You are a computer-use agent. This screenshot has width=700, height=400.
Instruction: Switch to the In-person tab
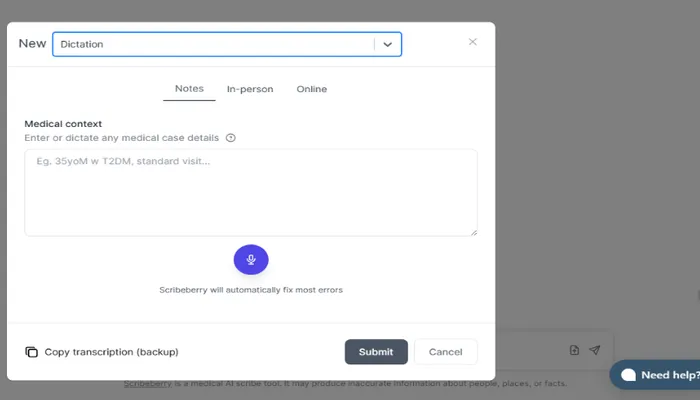250,89
